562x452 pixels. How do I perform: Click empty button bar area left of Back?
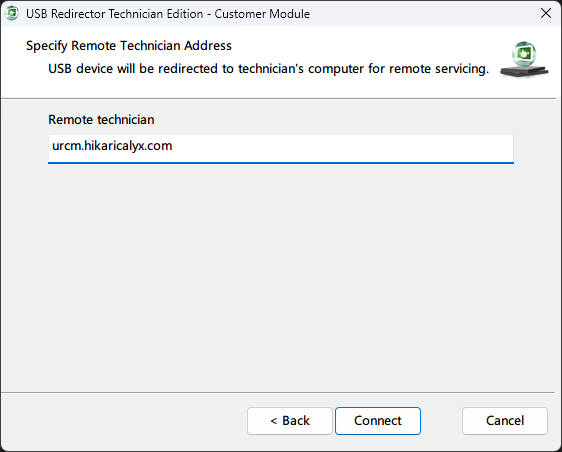click(x=124, y=420)
